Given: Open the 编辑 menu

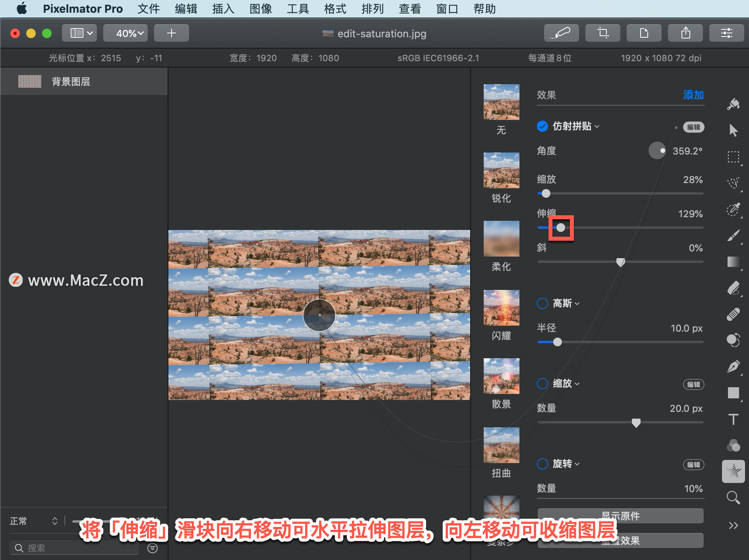Looking at the screenshot, I should point(186,9).
